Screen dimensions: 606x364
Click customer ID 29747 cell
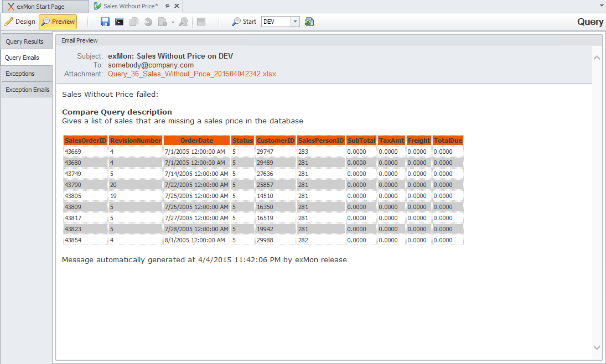(276, 152)
